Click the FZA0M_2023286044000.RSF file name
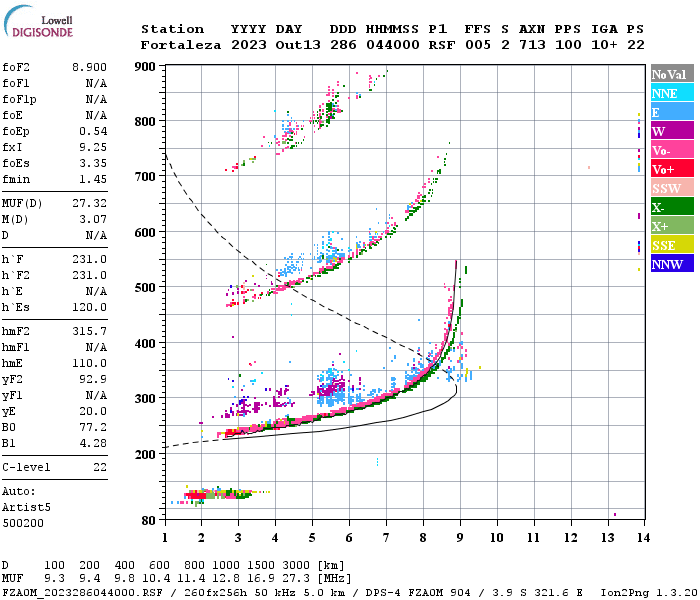The height and width of the screenshot is (600, 700). point(83,593)
